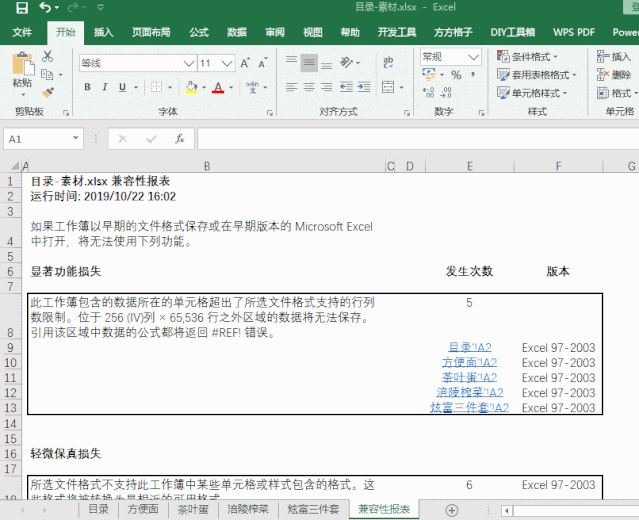Toggle Center horizontal alignment

point(309,87)
